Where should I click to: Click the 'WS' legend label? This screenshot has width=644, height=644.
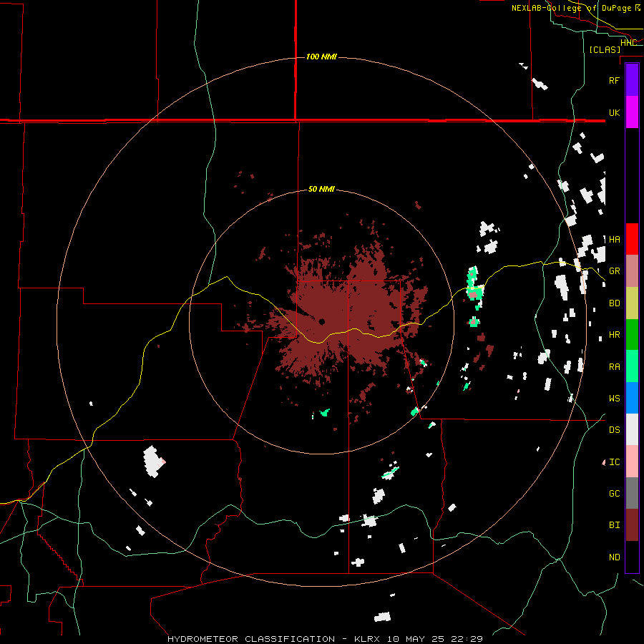point(614,398)
